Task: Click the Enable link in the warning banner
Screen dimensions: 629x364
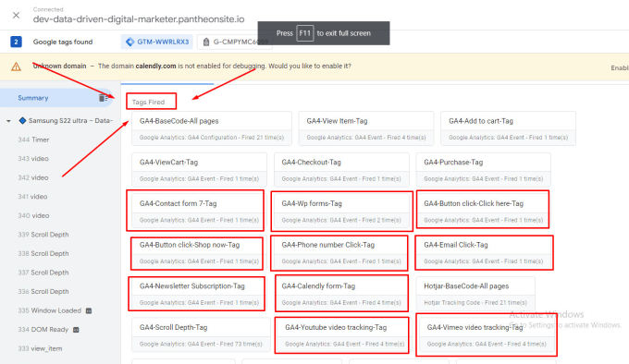Action: pos(620,68)
